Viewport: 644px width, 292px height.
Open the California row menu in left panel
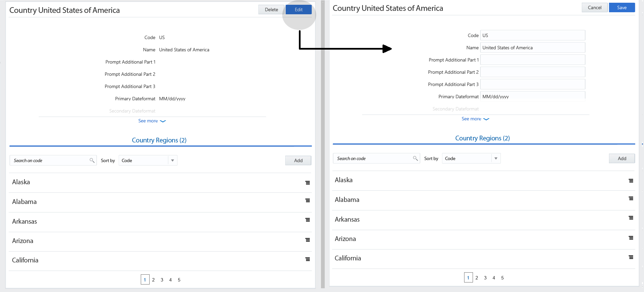(307, 259)
